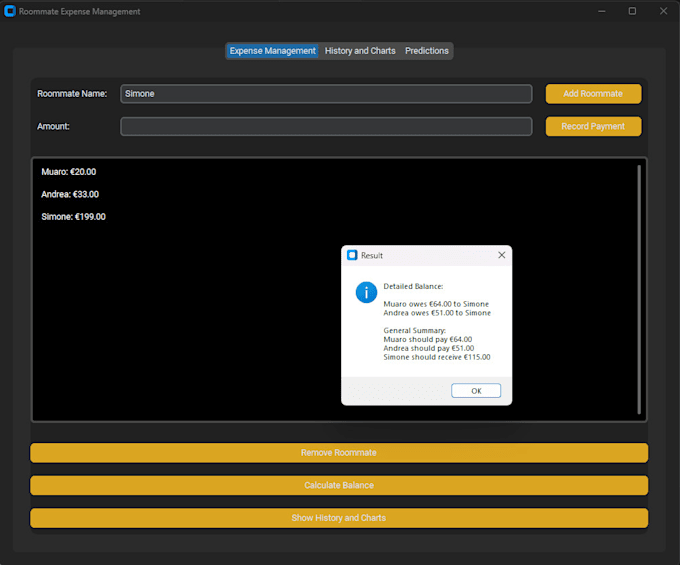Select the Muaro €20.00 entry
The width and height of the screenshot is (680, 565).
click(x=69, y=172)
